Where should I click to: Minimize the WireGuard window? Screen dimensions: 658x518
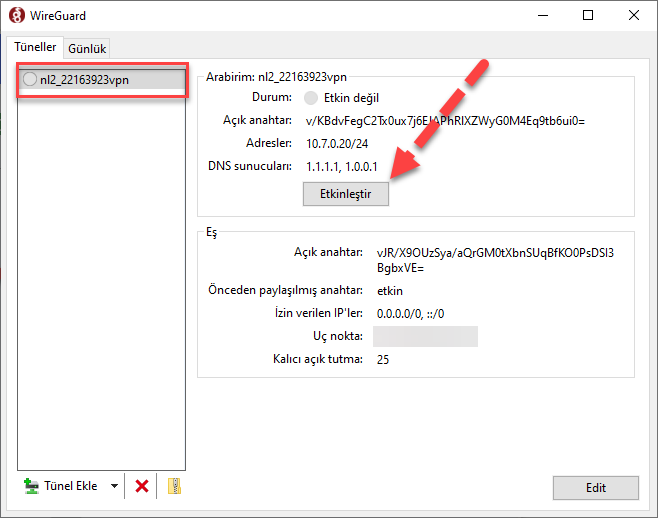(543, 16)
